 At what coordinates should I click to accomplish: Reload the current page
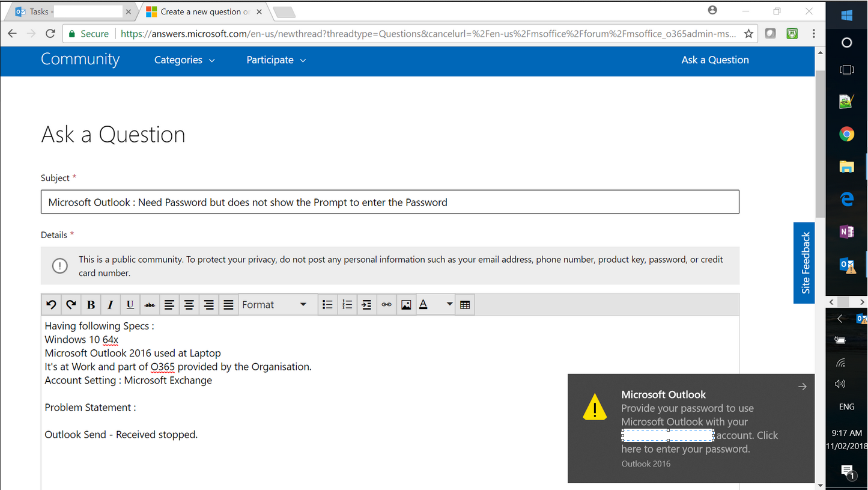click(50, 34)
